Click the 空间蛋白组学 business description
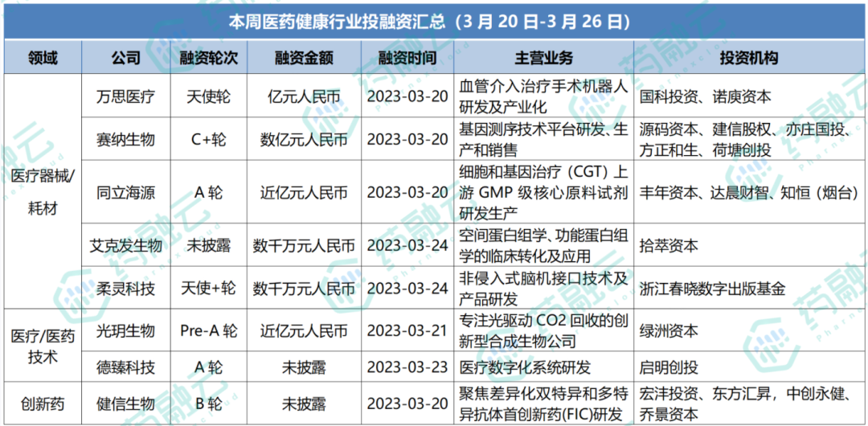Viewport: 868px width, 426px height. [543, 245]
